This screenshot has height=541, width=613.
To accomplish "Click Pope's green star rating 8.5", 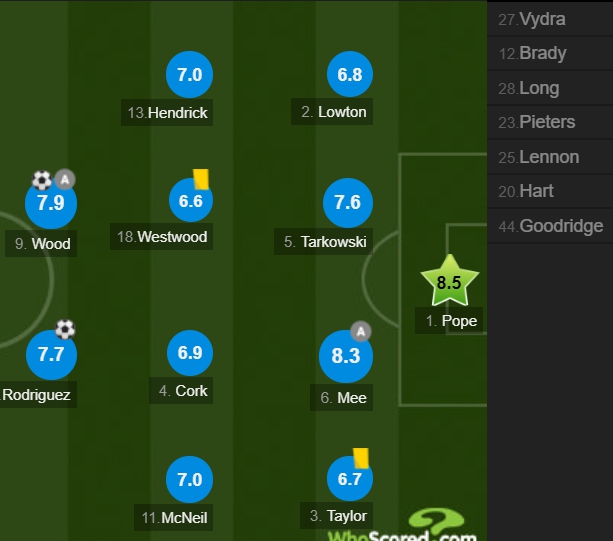I will coord(450,281).
